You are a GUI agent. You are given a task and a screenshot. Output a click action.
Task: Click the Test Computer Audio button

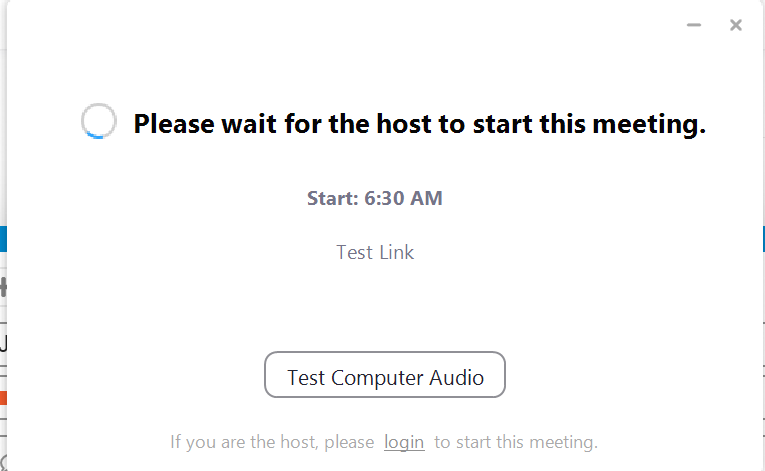click(x=385, y=374)
